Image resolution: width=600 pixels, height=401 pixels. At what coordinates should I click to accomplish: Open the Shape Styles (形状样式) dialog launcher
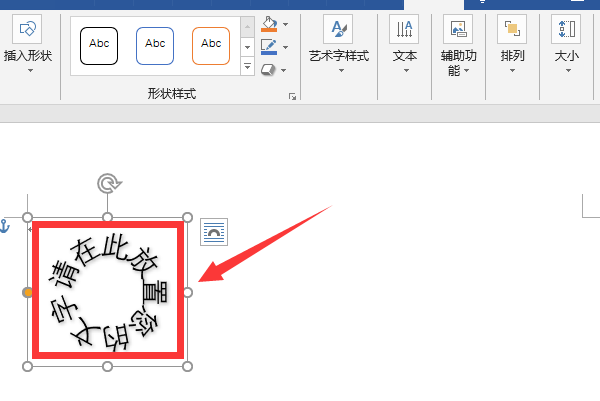tap(293, 97)
